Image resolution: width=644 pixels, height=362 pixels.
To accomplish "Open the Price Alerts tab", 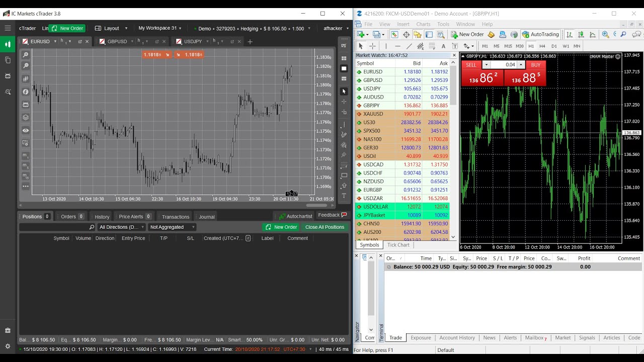I will [135, 217].
